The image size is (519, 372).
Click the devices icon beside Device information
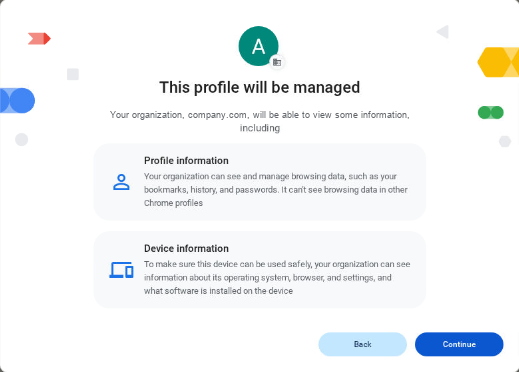(x=121, y=270)
